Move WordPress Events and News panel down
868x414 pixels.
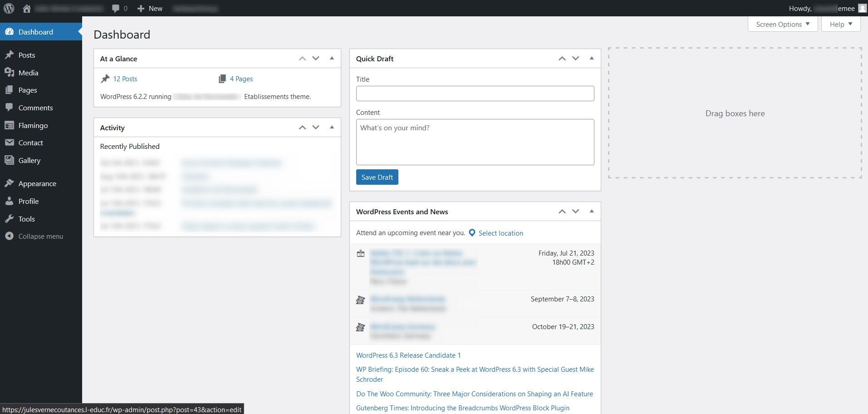point(575,212)
